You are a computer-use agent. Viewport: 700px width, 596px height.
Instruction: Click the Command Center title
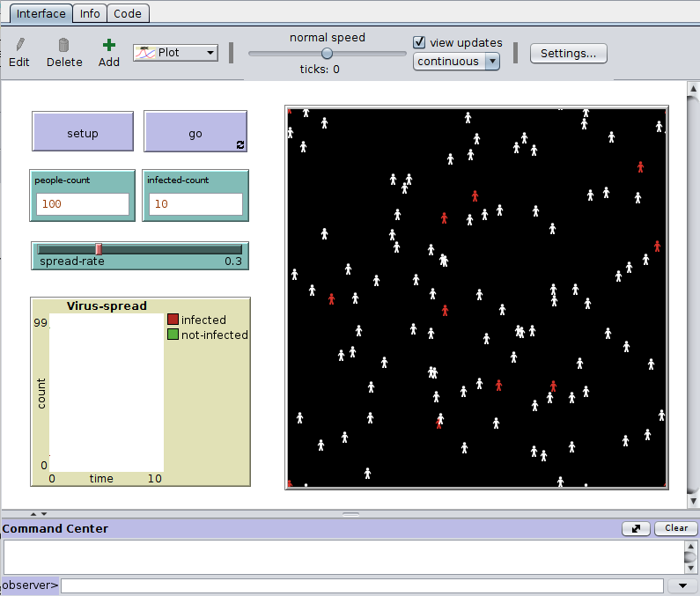(55, 528)
